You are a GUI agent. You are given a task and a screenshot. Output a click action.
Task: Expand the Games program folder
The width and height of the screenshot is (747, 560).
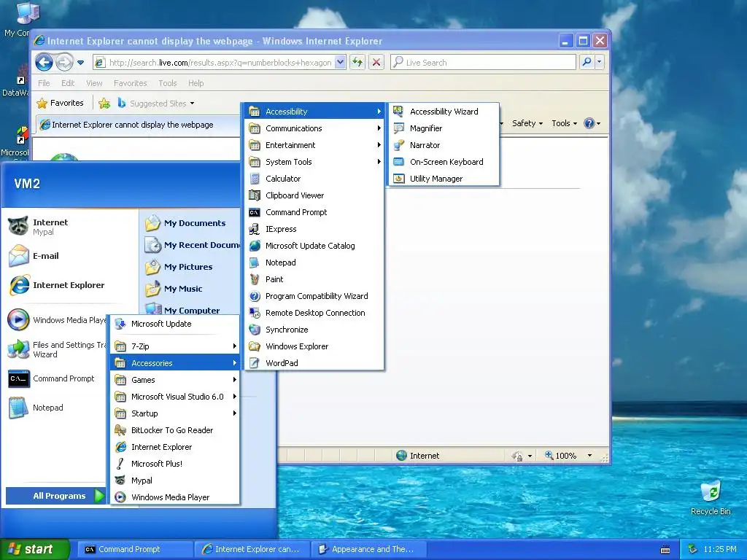(175, 379)
